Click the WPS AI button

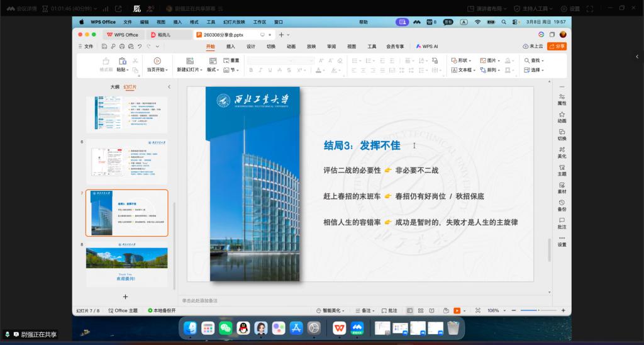427,46
